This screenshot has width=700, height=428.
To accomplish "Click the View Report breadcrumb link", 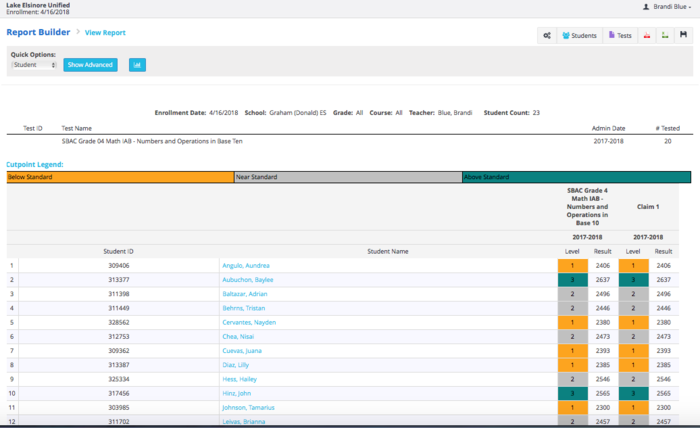I will click(105, 33).
